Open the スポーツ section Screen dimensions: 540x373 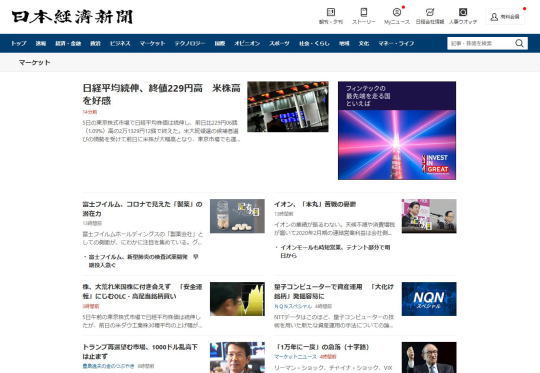coord(279,43)
